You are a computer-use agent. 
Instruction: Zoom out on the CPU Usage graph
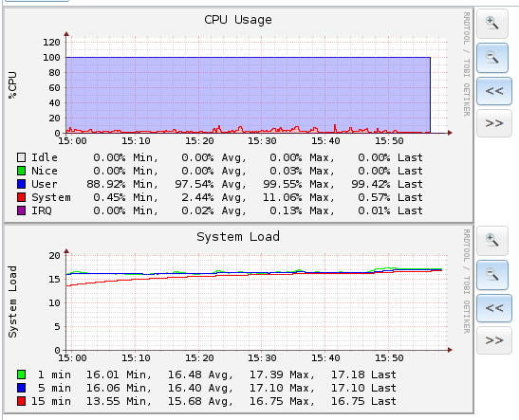pos(492,58)
